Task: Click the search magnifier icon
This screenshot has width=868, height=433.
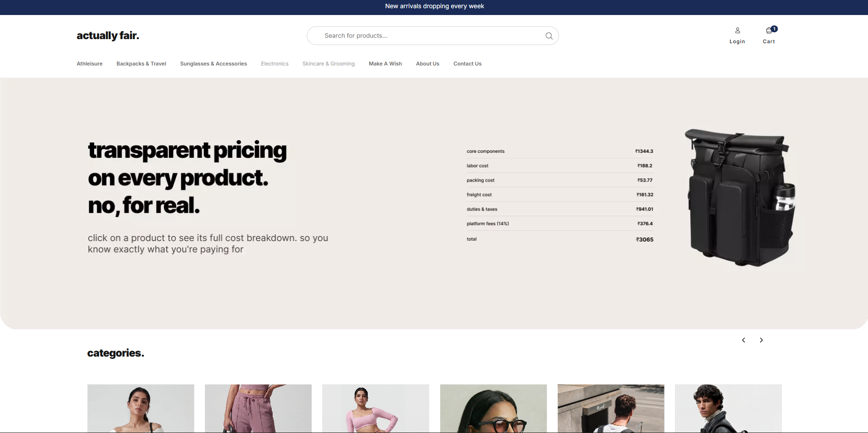Action: pyautogui.click(x=549, y=36)
